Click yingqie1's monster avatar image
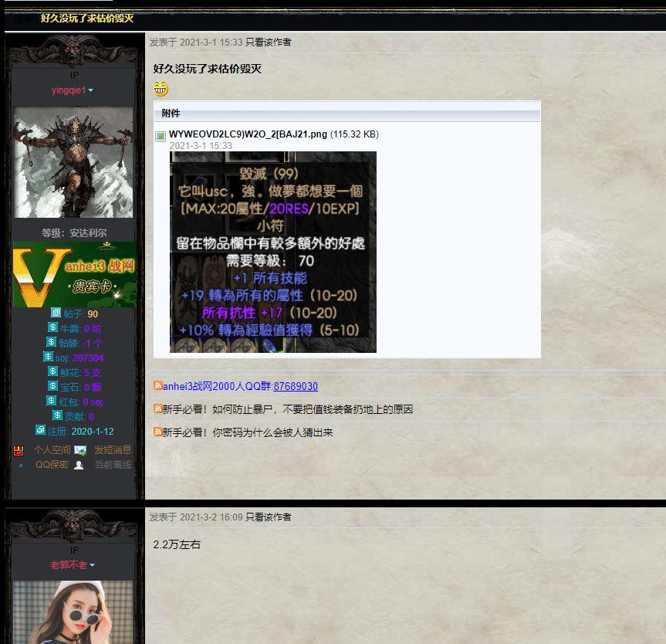This screenshot has height=644, width=666. pos(73,162)
